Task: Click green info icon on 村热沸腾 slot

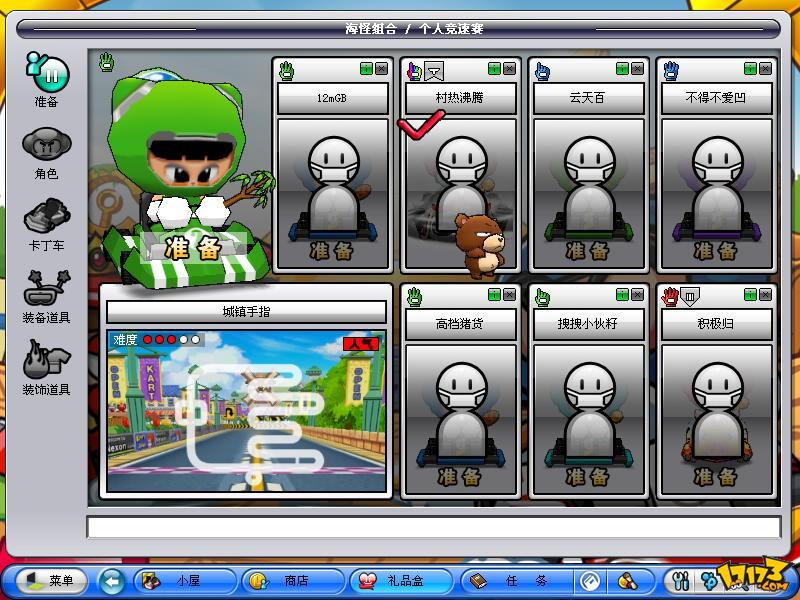Action: click(494, 69)
